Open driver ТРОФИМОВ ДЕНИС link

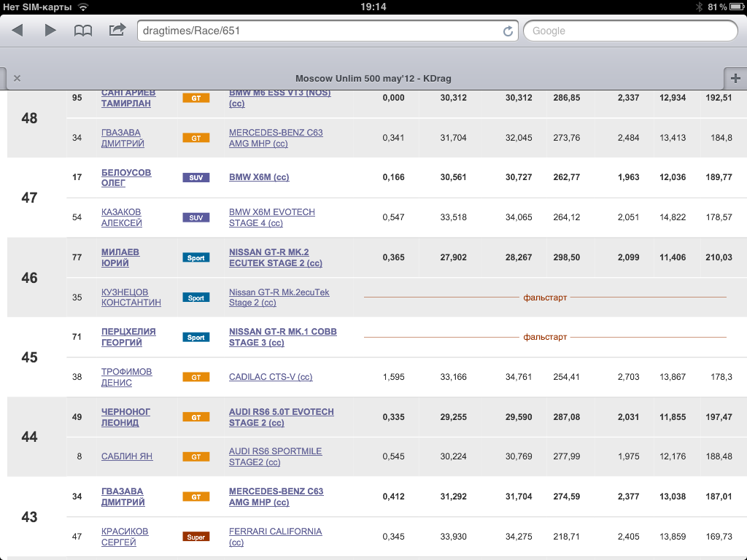pos(126,377)
